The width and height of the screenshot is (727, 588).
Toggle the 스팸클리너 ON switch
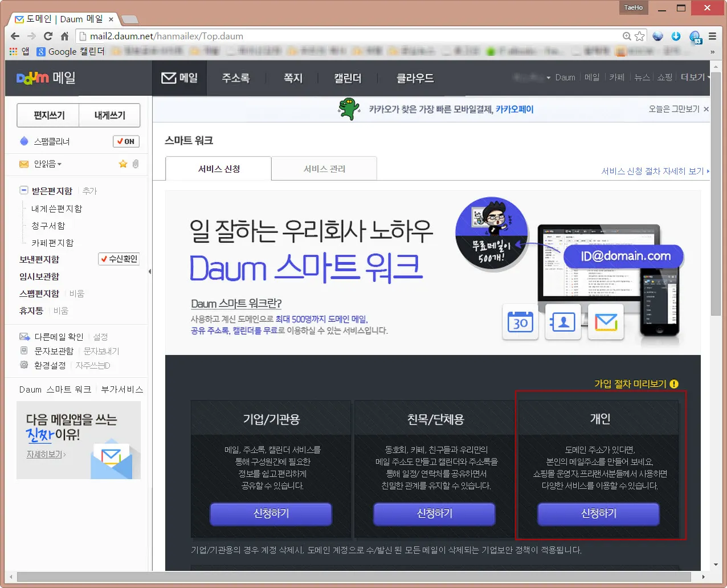point(125,141)
